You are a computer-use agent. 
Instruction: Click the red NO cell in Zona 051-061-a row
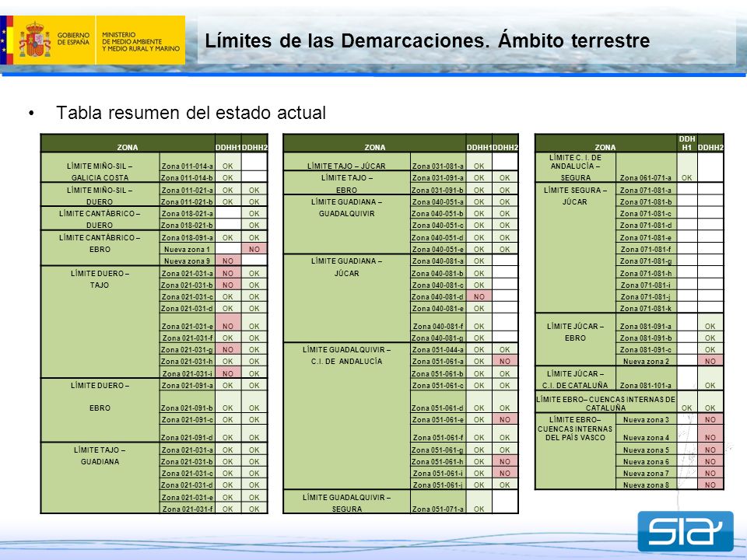505,361
